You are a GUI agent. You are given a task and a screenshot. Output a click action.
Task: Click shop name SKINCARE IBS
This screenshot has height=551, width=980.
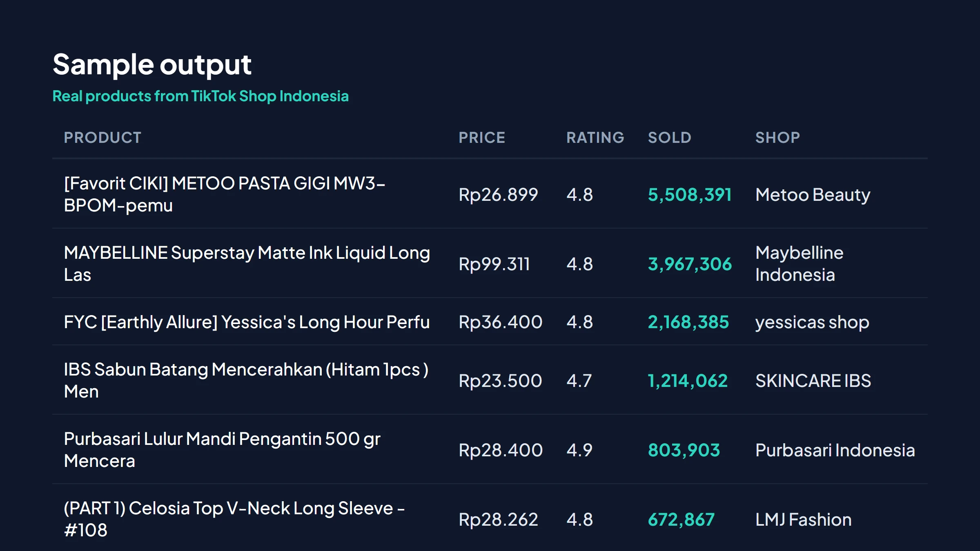click(813, 381)
